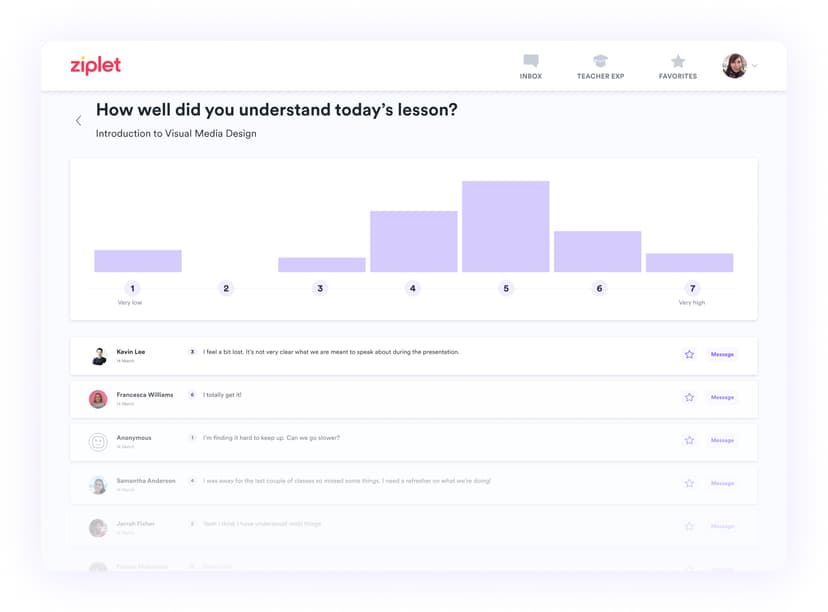
Task: Click the ziplet logo
Action: point(96,66)
